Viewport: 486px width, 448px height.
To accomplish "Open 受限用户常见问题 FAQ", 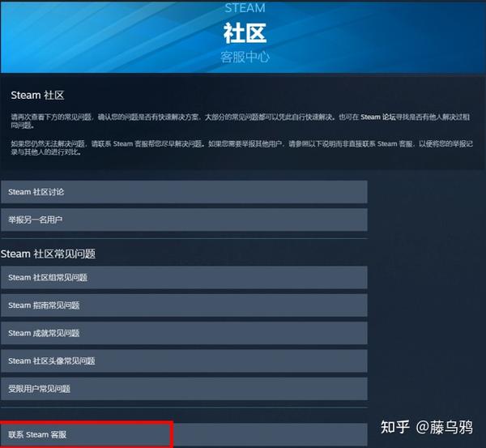I will click(x=184, y=389).
